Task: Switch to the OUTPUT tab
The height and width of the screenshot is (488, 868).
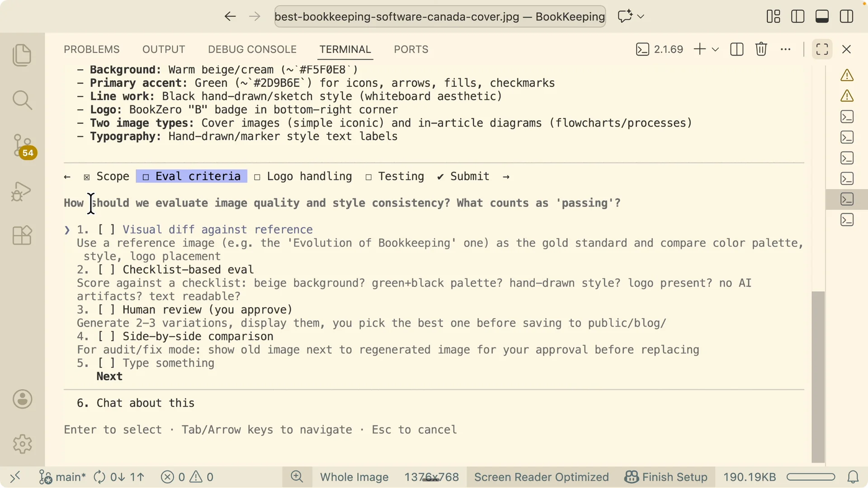Action: click(164, 49)
